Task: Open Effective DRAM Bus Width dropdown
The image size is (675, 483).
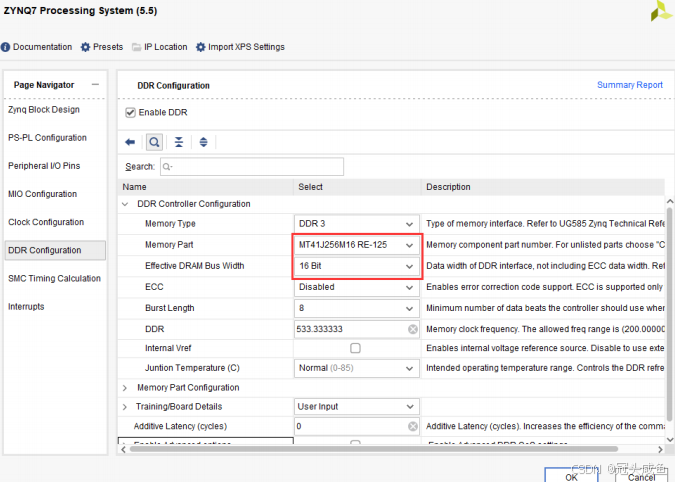Action: point(409,266)
